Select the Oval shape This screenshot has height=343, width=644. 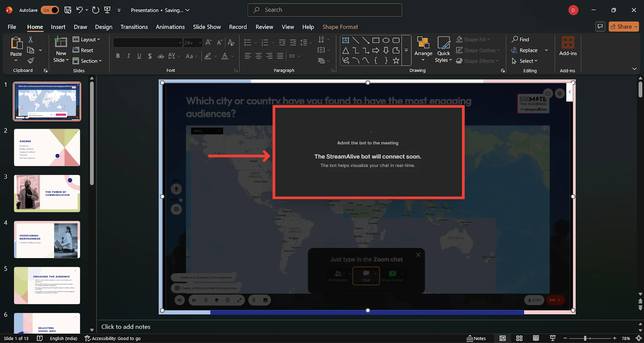click(386, 40)
